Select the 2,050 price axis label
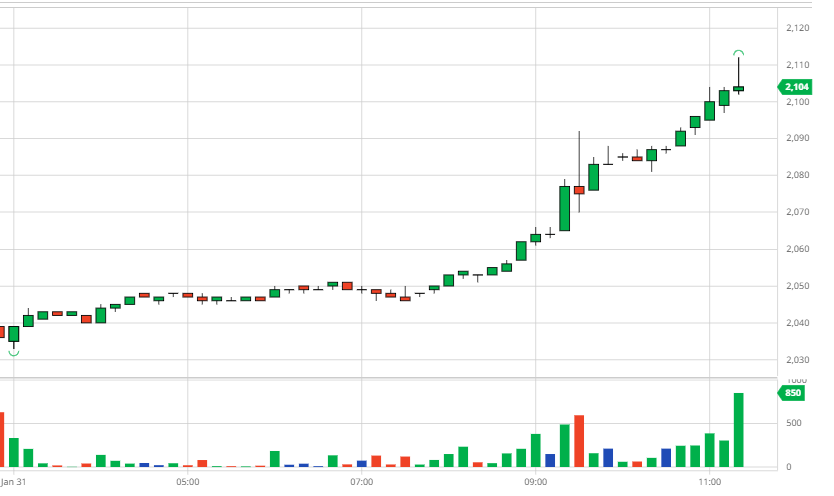This screenshot has height=496, width=834. click(x=798, y=286)
